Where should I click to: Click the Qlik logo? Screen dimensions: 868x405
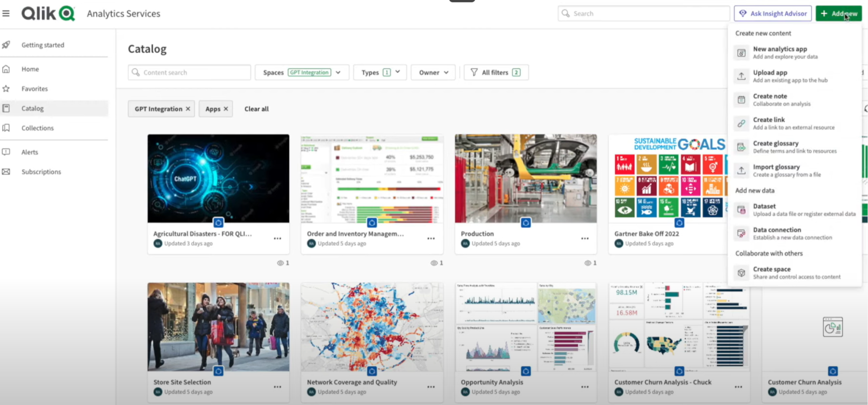(48, 14)
